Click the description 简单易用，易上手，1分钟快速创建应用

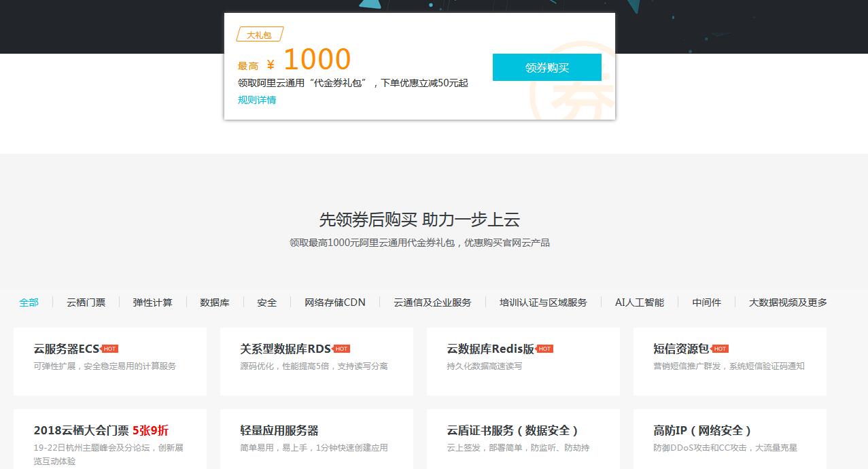[x=314, y=447]
